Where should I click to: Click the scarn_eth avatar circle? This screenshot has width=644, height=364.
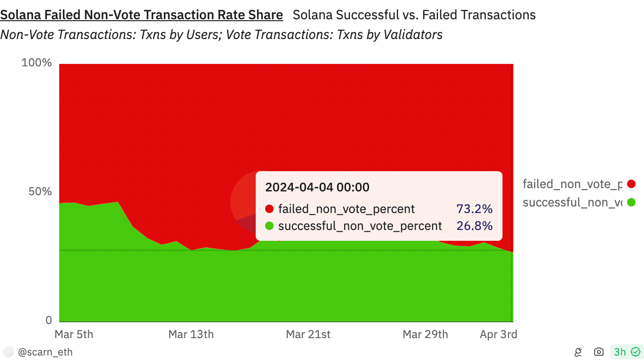[x=8, y=352]
